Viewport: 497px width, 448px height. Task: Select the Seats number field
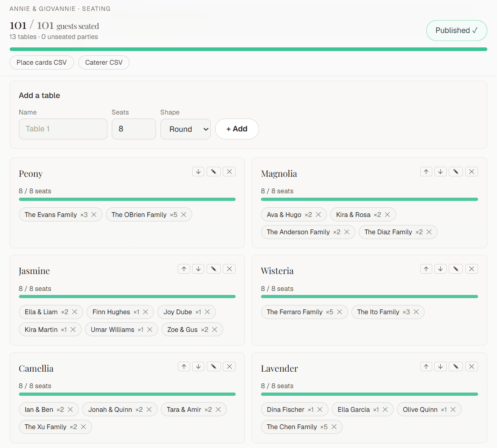[x=134, y=129]
